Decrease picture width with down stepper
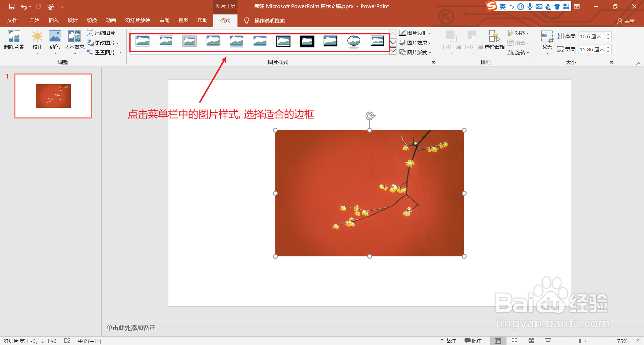 (x=608, y=51)
